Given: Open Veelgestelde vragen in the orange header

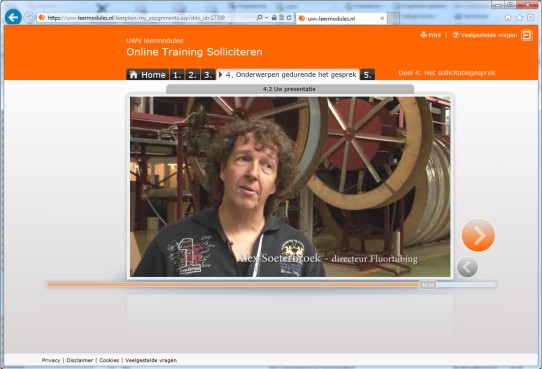Looking at the screenshot, I should tap(485, 35).
